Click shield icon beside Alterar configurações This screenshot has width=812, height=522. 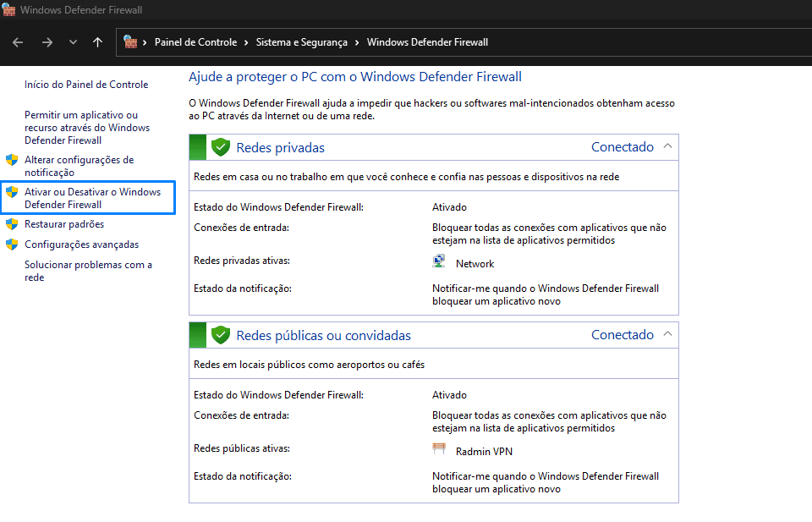12,160
